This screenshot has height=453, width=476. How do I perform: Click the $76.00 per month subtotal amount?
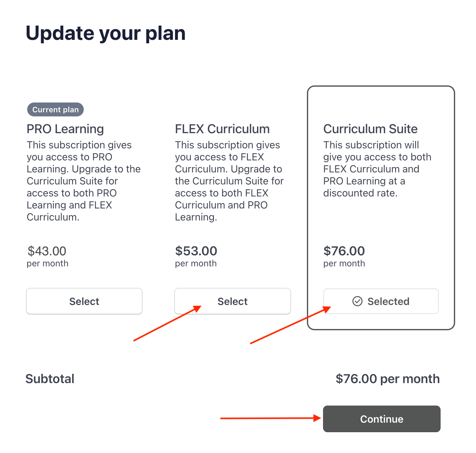tap(388, 379)
